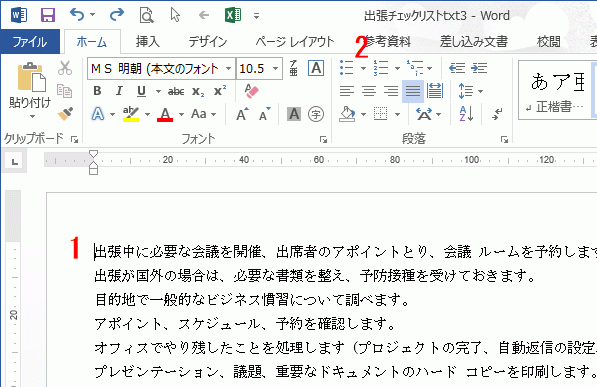
Task: Activate the Format Painter brush
Action: click(x=65, y=114)
